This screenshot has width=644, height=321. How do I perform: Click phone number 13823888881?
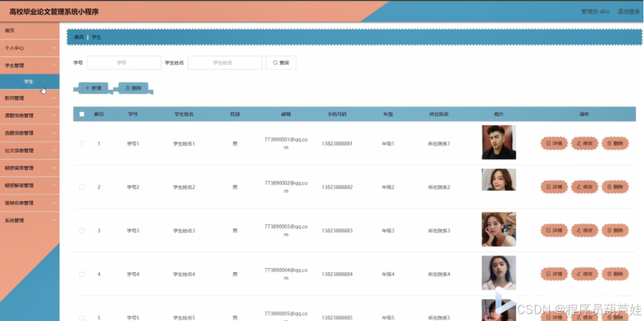337,144
